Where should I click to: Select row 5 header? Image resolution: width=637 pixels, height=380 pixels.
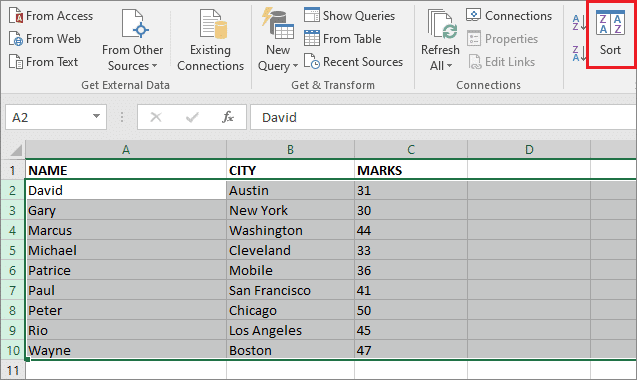pos(13,250)
